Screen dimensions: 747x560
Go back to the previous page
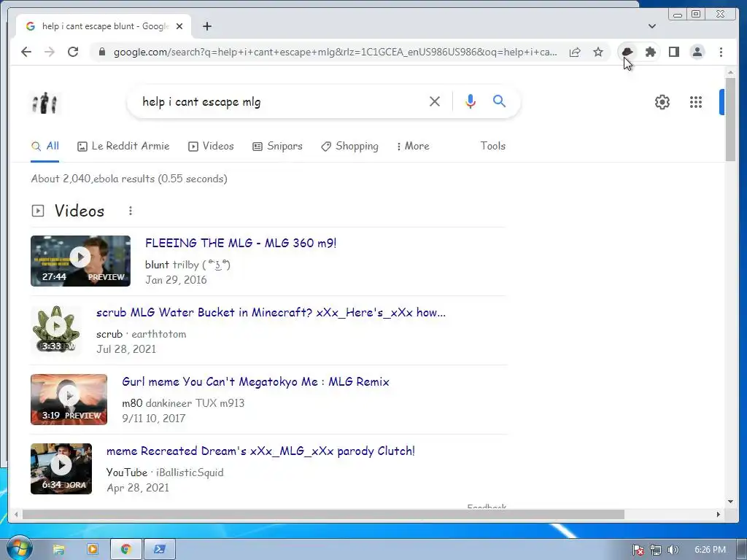[26, 52]
